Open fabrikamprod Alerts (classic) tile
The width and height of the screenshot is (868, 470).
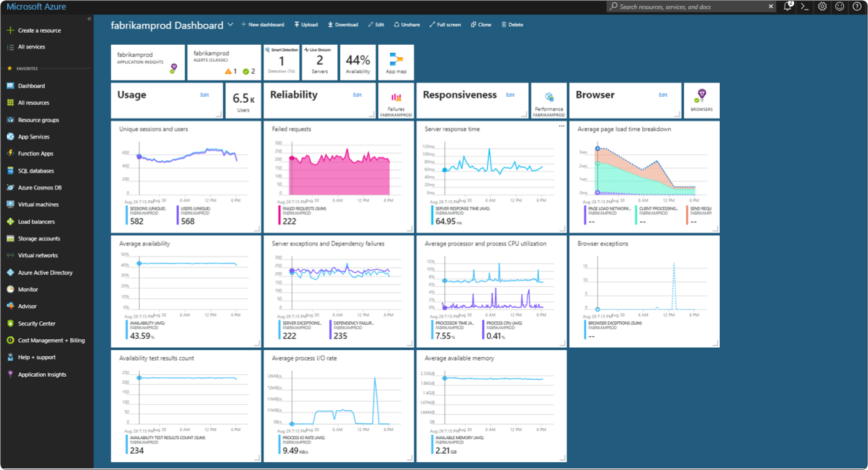tap(224, 62)
